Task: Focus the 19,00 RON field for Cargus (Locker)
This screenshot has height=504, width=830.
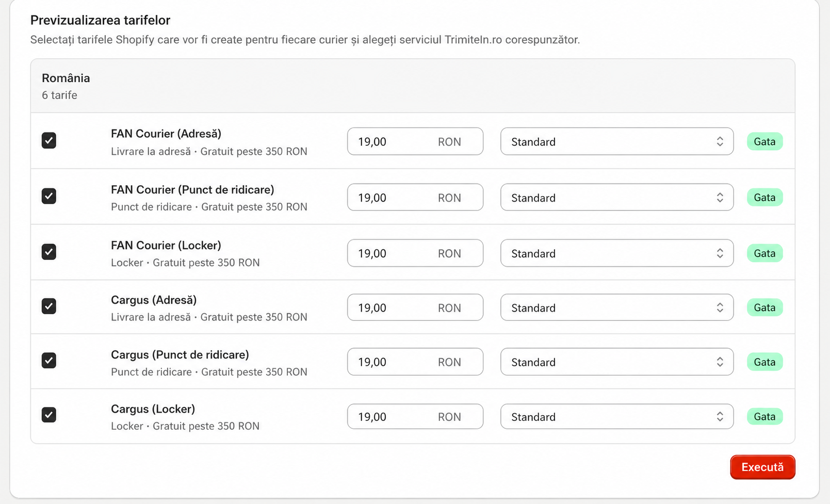Action: click(415, 416)
